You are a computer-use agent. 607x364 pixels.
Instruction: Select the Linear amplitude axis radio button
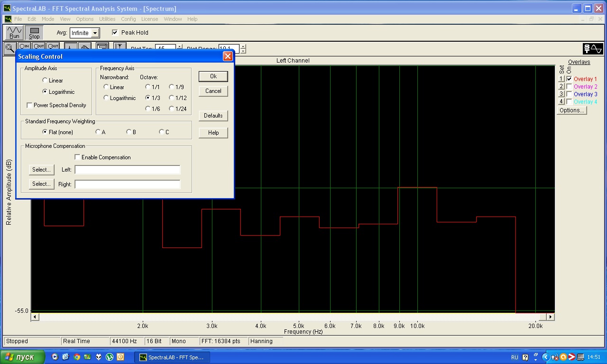click(45, 81)
